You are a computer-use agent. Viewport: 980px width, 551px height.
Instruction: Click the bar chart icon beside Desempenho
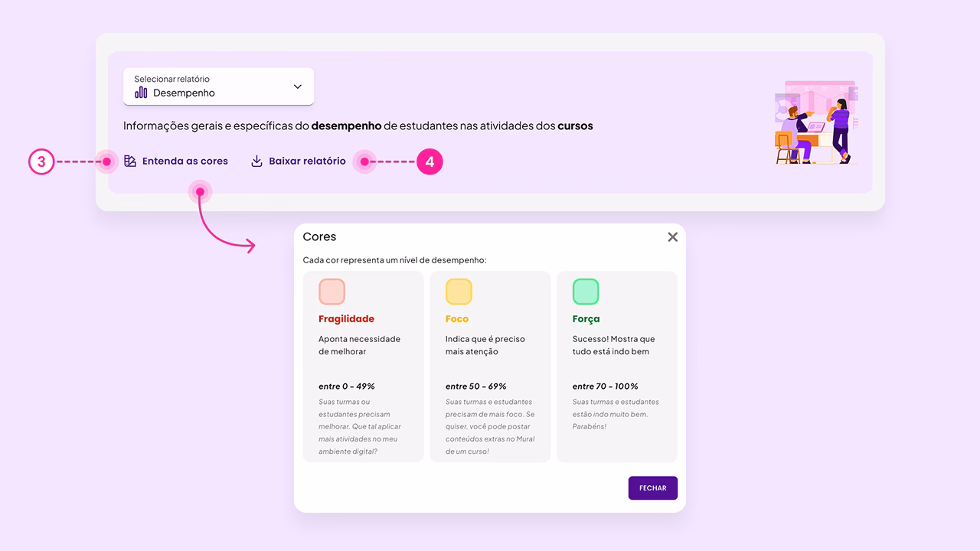[141, 93]
